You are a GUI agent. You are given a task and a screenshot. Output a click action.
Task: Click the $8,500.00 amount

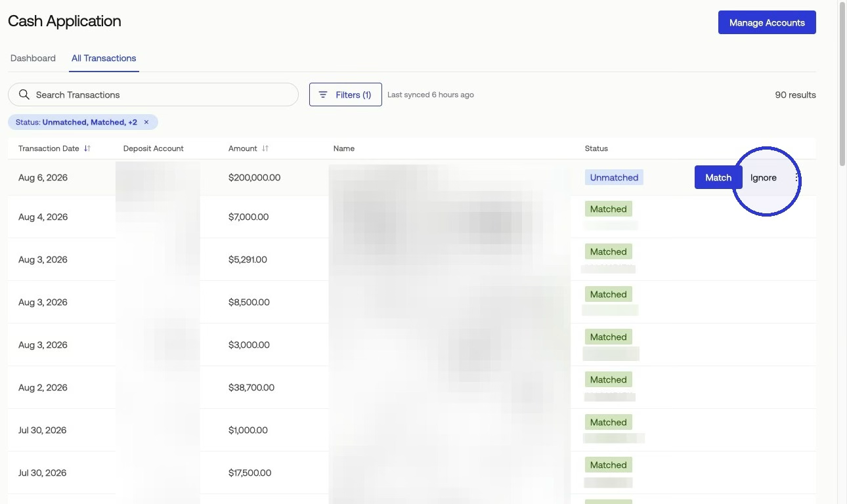coord(249,302)
